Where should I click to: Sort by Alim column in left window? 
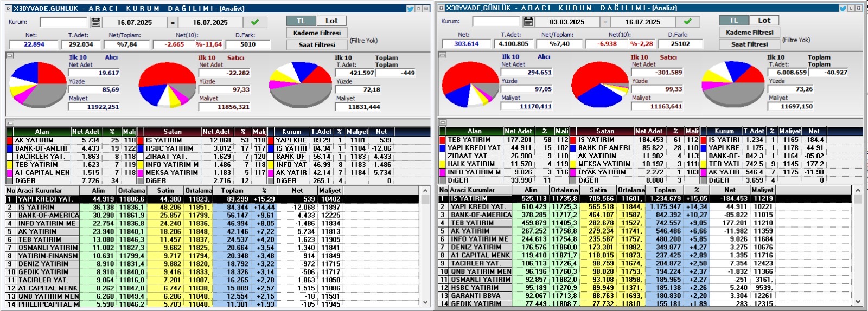point(98,191)
